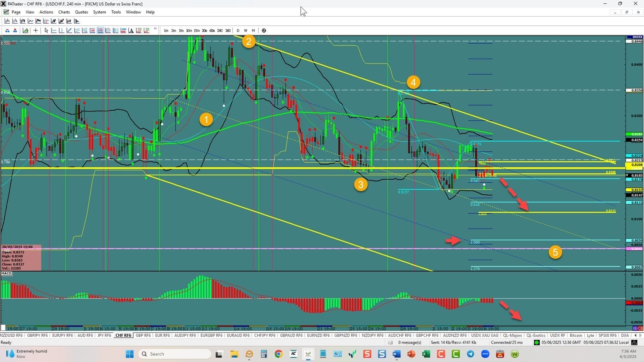The width and height of the screenshot is (644, 362).
Task: Toggle the 60m timeframe button
Action: point(212,30)
